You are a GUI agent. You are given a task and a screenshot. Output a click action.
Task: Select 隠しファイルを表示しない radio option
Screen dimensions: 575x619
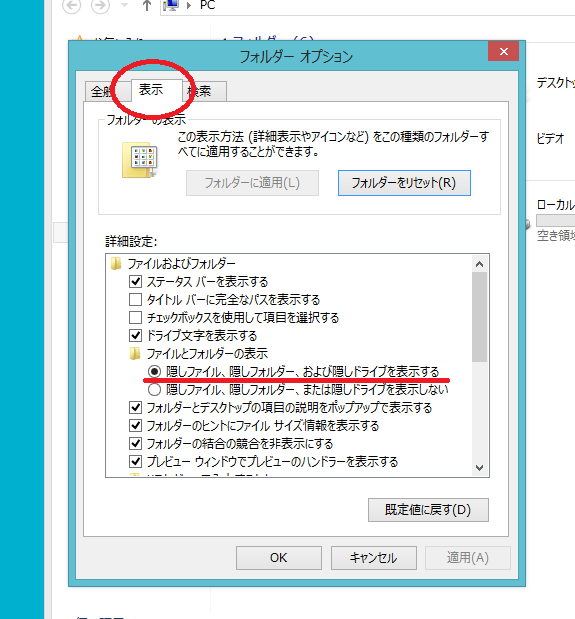tap(154, 390)
